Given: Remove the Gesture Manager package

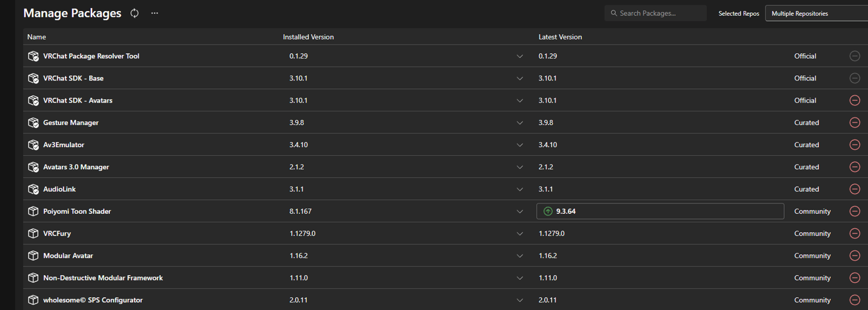Looking at the screenshot, I should (x=854, y=123).
